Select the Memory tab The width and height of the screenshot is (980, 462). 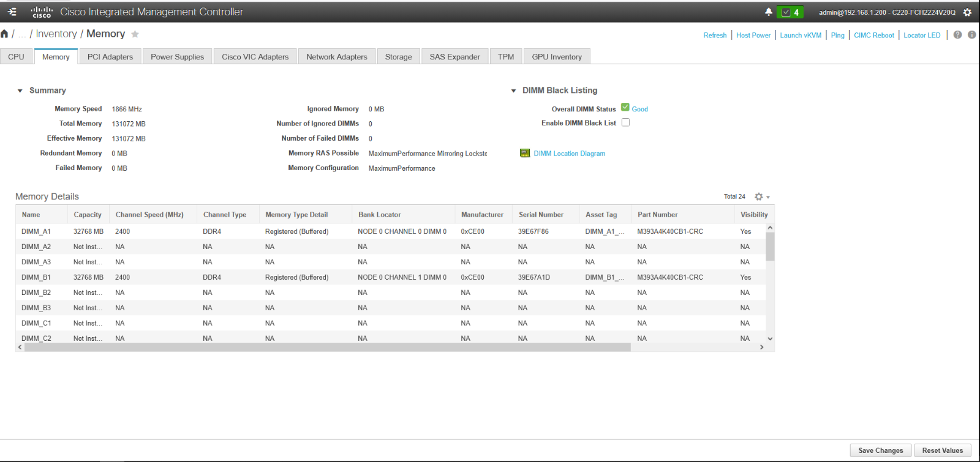click(56, 56)
